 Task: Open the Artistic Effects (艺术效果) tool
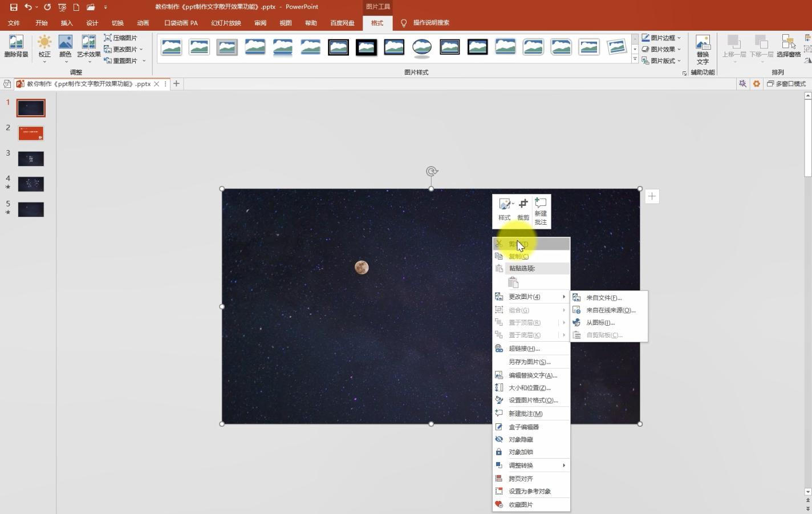(x=88, y=46)
